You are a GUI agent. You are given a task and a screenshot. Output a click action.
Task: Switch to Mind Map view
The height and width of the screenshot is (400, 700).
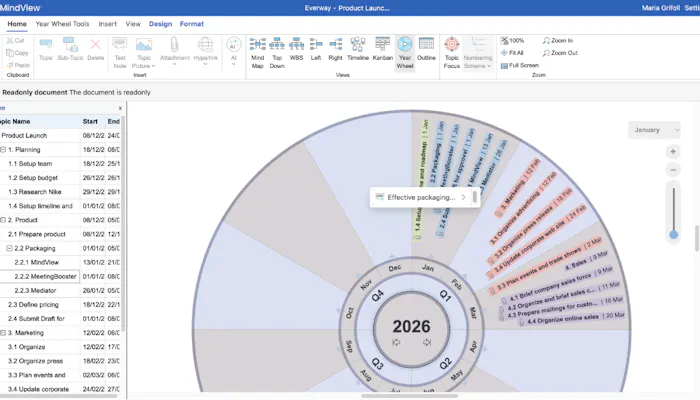pyautogui.click(x=258, y=53)
